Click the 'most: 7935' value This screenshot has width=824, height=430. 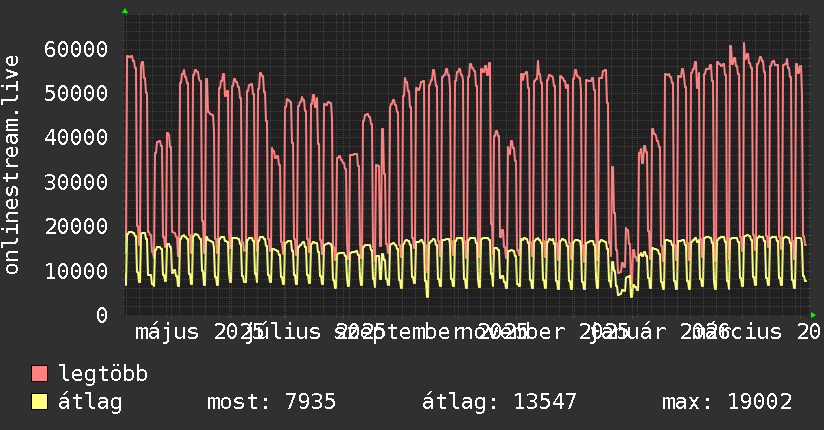coord(271,402)
